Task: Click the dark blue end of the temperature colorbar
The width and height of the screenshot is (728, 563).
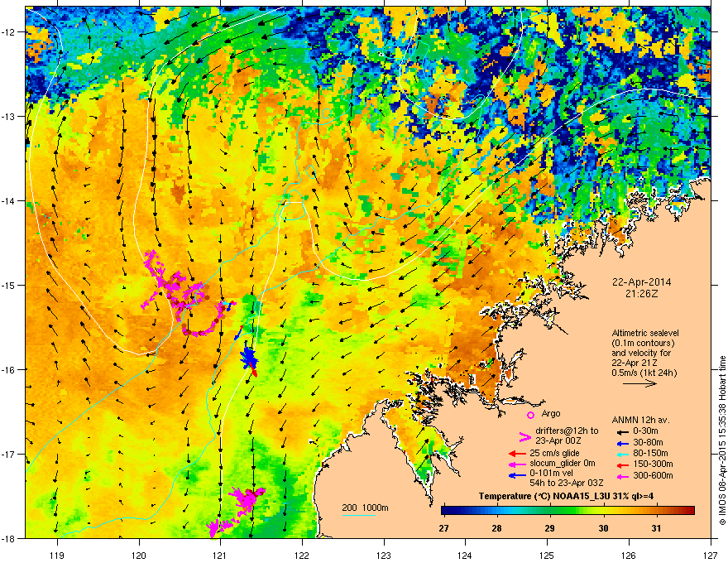Action: coord(445,511)
